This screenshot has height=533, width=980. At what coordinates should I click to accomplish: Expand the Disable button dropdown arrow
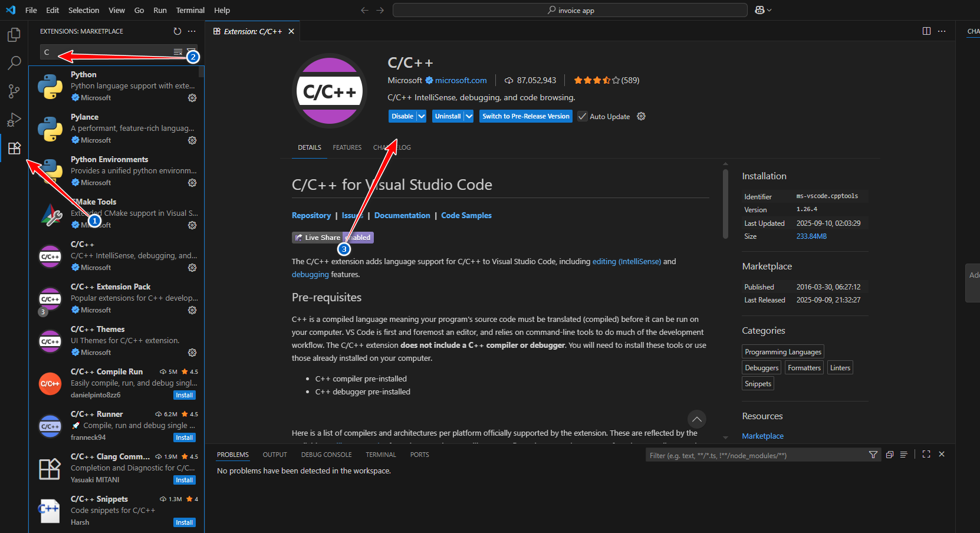(x=422, y=117)
